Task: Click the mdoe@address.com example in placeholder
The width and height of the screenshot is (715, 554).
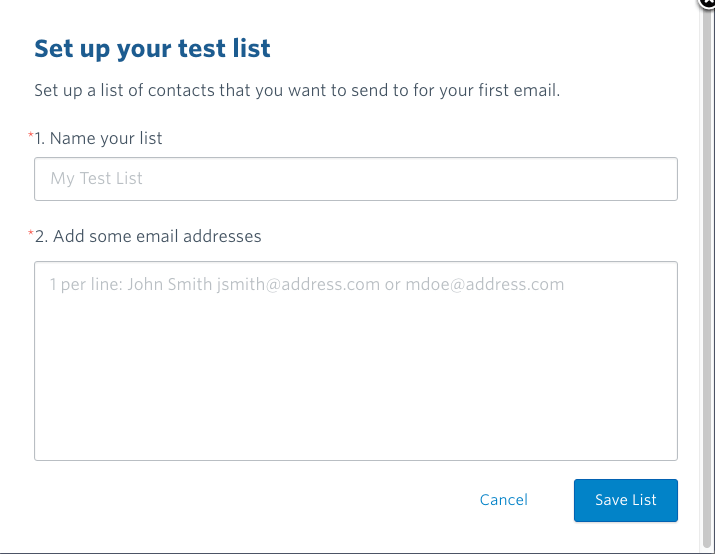Action: click(485, 285)
